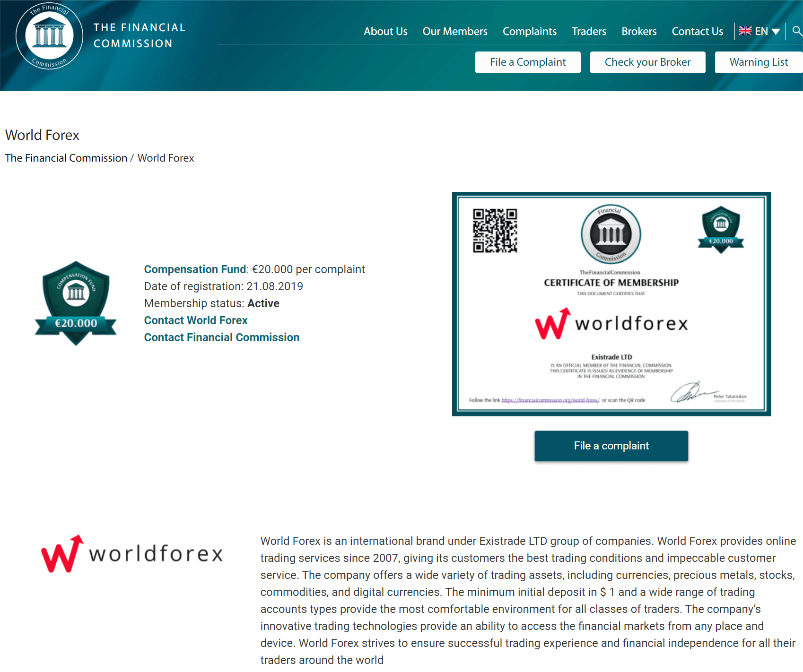Open the Complaints menu
Image resolution: width=803 pixels, height=672 pixels.
pyautogui.click(x=529, y=31)
